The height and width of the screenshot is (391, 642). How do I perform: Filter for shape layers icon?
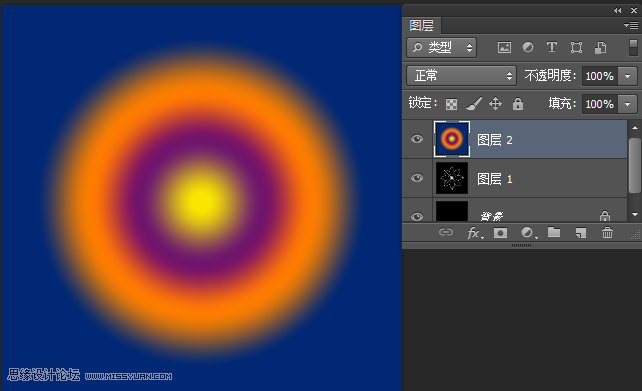tap(576, 47)
